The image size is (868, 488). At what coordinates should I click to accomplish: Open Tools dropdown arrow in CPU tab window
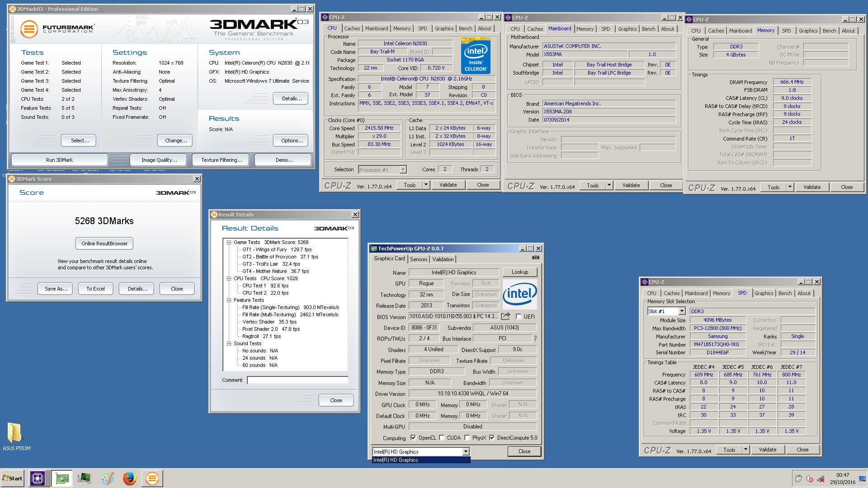(426, 185)
